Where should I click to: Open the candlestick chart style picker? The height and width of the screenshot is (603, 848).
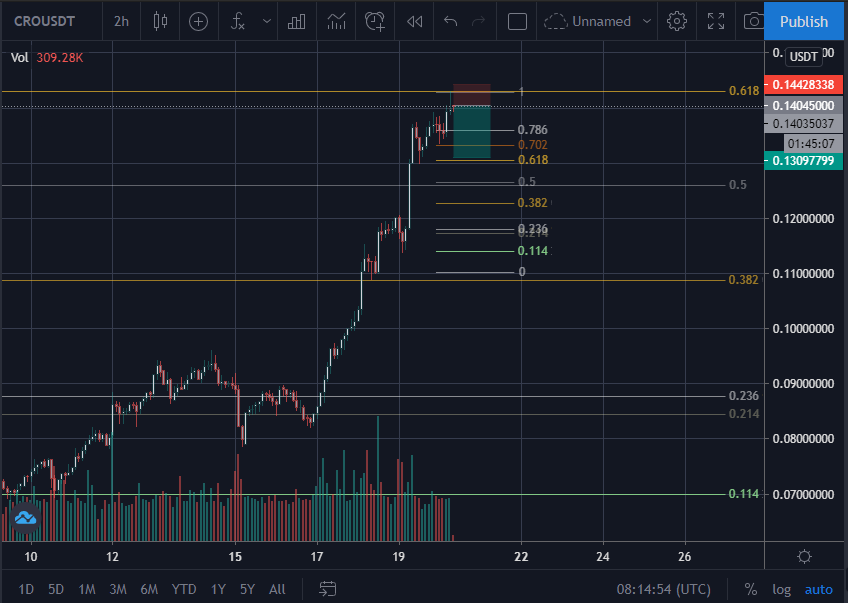click(x=160, y=22)
